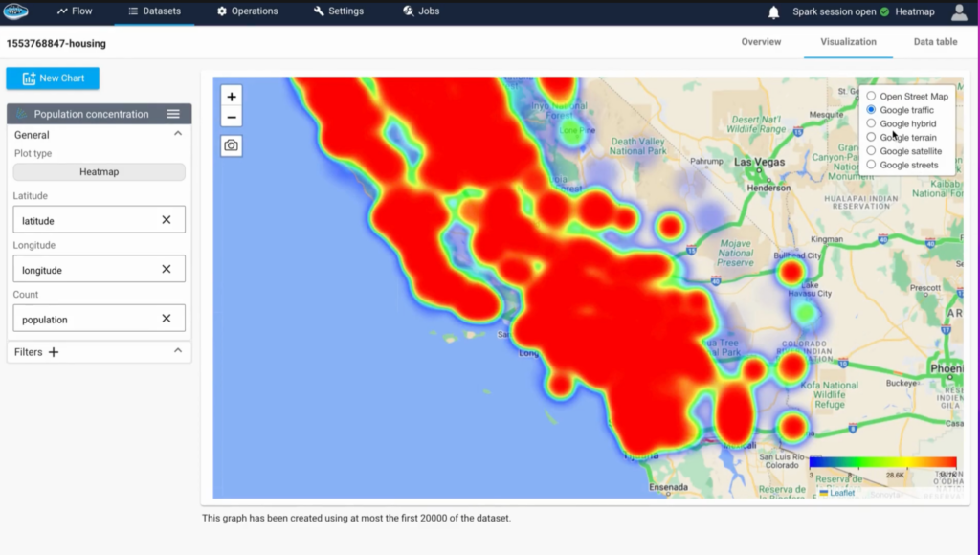Open the Plot type Heatmap dropdown
The image size is (980, 555).
tap(100, 172)
